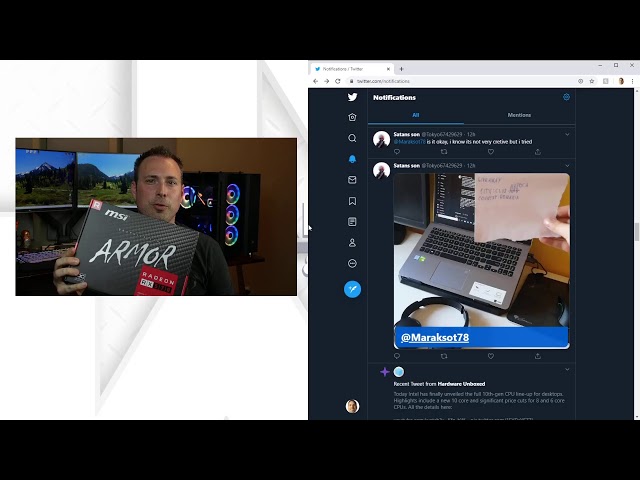
Task: Expand chevron on Hardware Unboxed recent tweet
Action: pyautogui.click(x=567, y=369)
